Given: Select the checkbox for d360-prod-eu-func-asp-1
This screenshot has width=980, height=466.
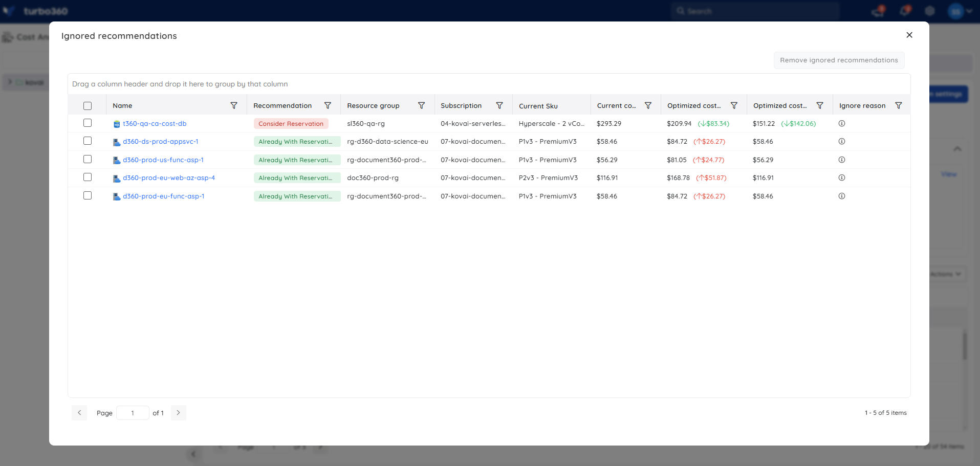Looking at the screenshot, I should pos(88,195).
